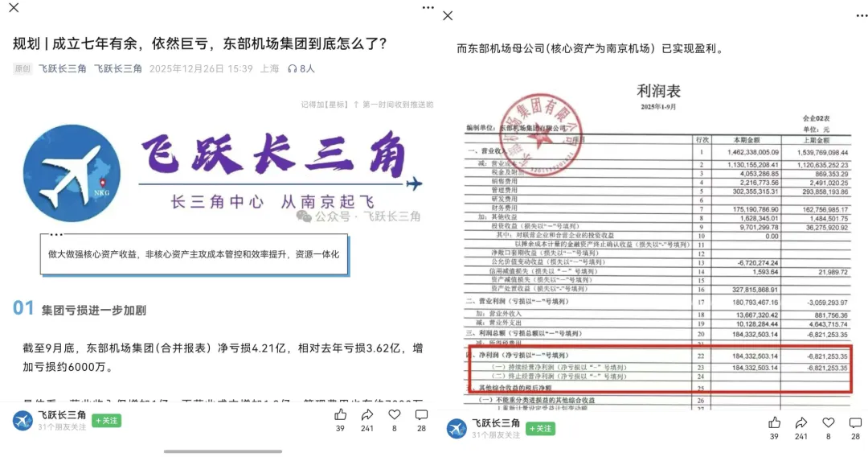Open the 飞跃长三角 banner image
868x457 pixels.
(222, 173)
